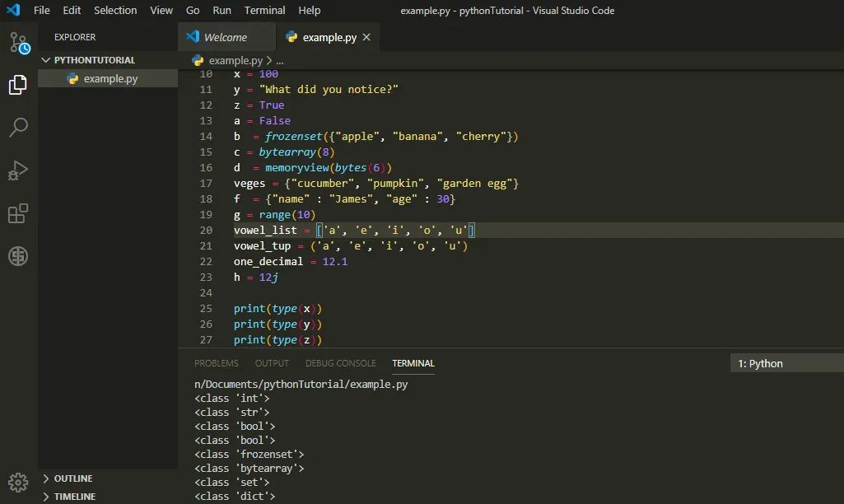Click the 12j complex value

268,278
